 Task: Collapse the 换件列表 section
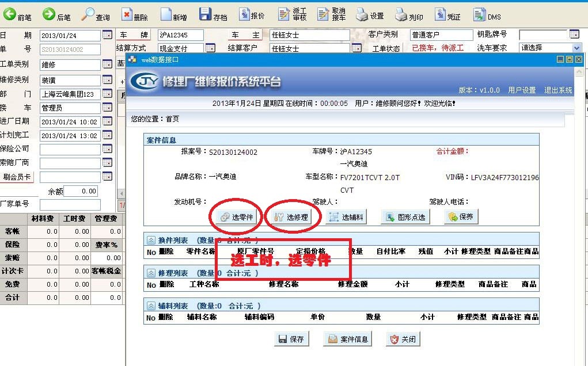[x=151, y=240]
